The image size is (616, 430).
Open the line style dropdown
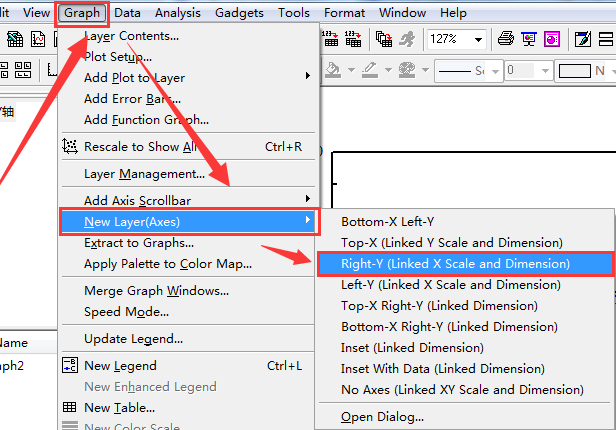(493, 71)
